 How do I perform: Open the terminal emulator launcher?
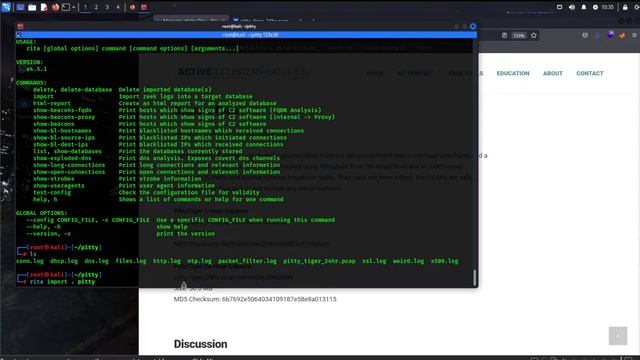click(x=66, y=7)
